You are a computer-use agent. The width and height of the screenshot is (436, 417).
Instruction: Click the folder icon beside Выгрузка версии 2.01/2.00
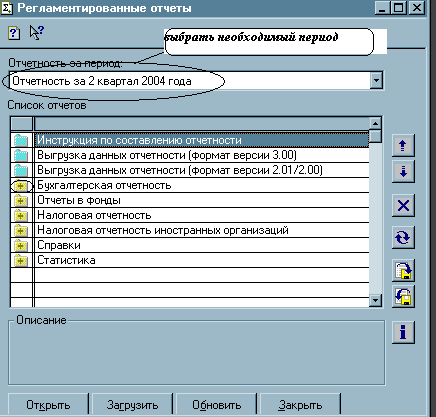(21, 170)
